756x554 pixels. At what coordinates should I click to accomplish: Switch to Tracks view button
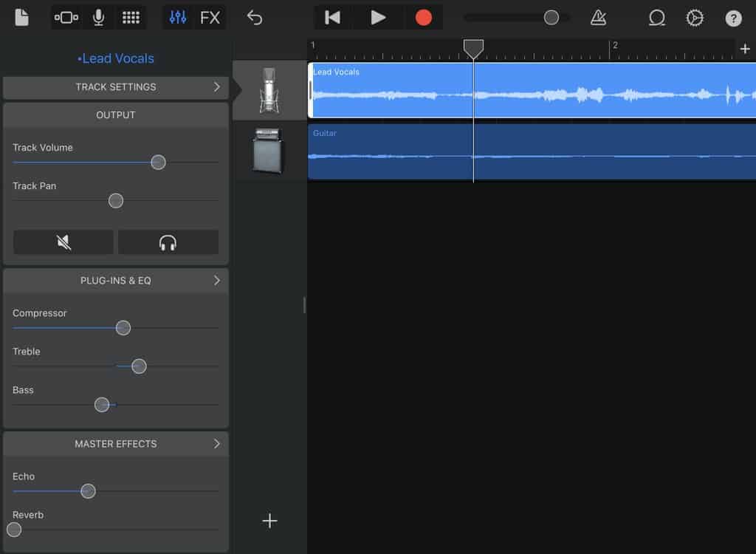pos(66,18)
